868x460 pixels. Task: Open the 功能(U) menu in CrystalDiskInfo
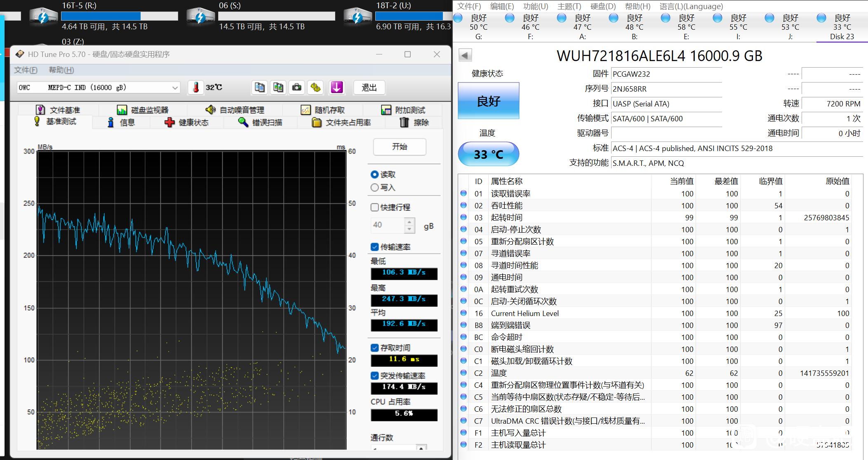click(536, 6)
